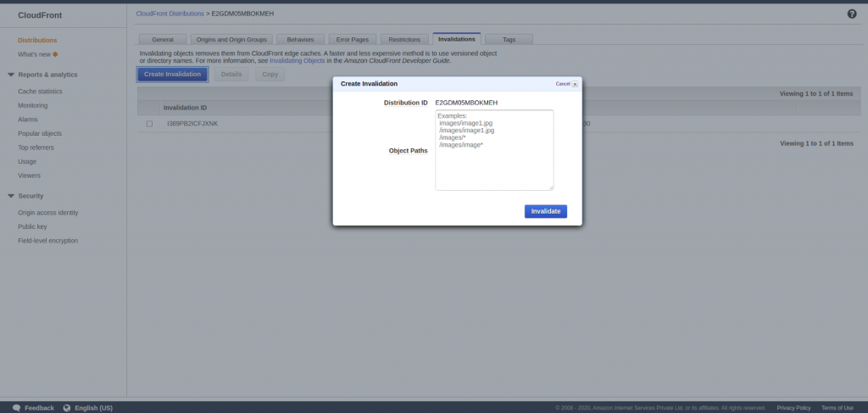Image resolution: width=868 pixels, height=413 pixels.
Task: Open Top referrers report
Action: (x=36, y=148)
